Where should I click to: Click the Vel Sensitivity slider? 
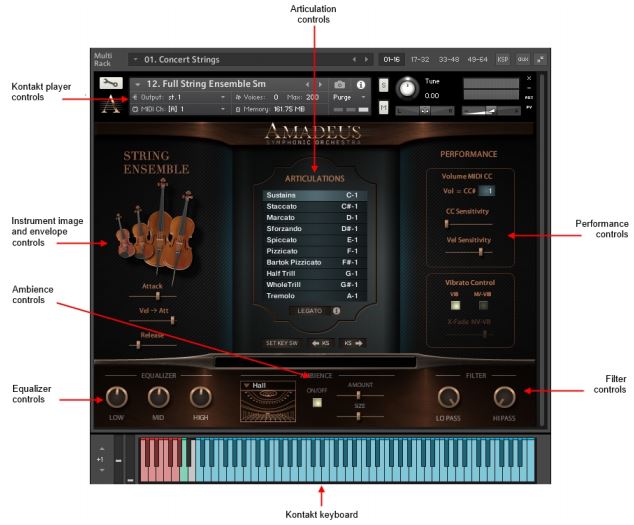click(x=469, y=252)
